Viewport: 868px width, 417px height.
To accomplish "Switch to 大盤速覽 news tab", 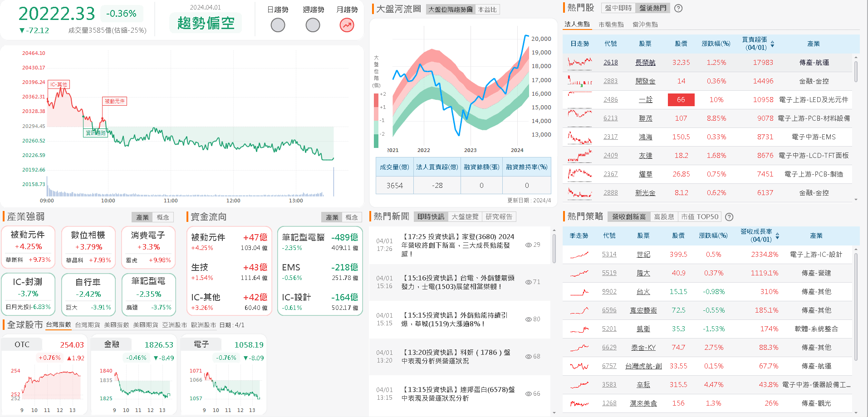I will [x=465, y=217].
